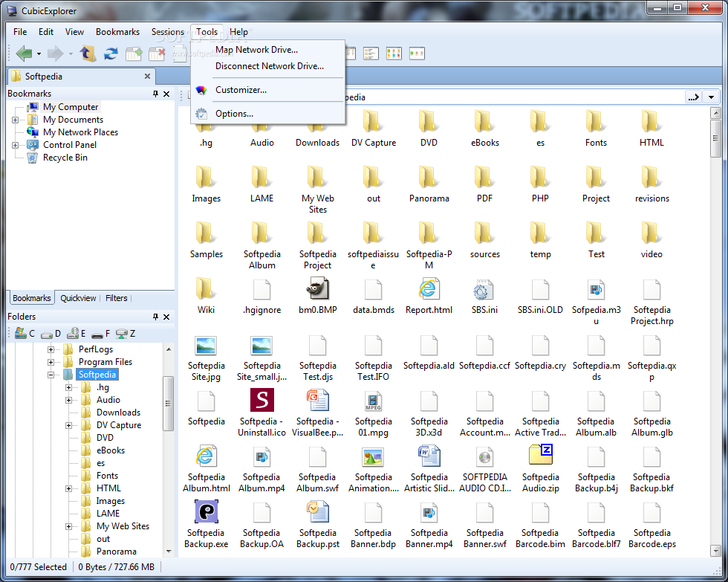Close the Bookmarks panel
Screen dimensions: 728x582
click(166, 94)
